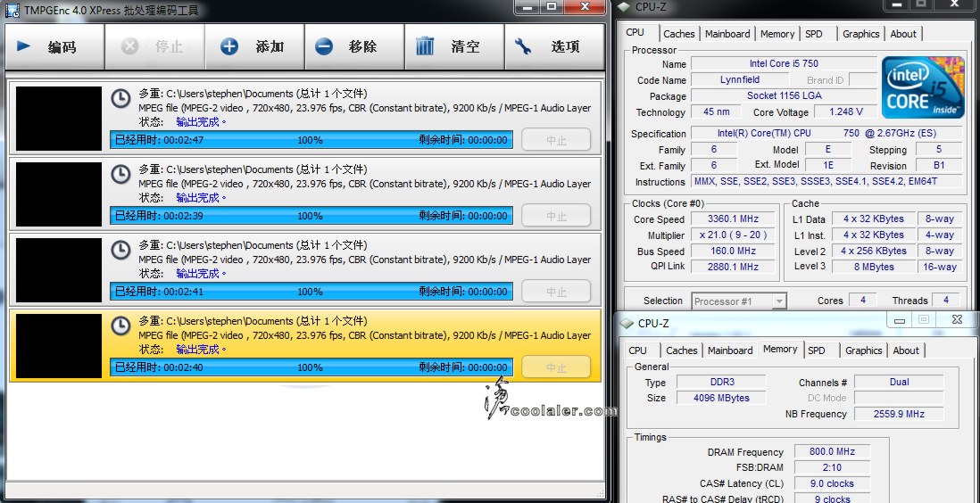
Task: Click clock icon of the highlighted 00:02:40 job
Action: 120,326
